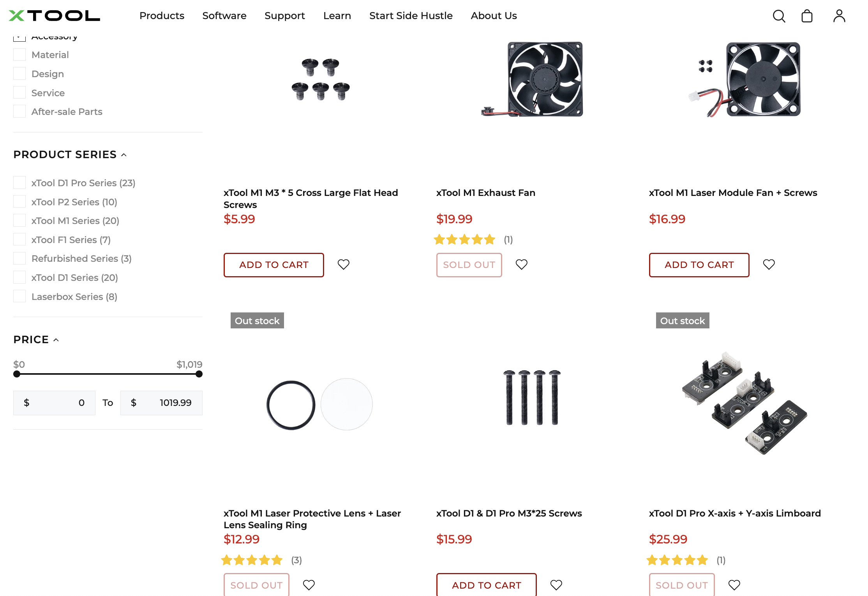868x596 pixels.
Task: Favorite the M1 Cross Large Flat Head Screws
Action: pos(343,264)
